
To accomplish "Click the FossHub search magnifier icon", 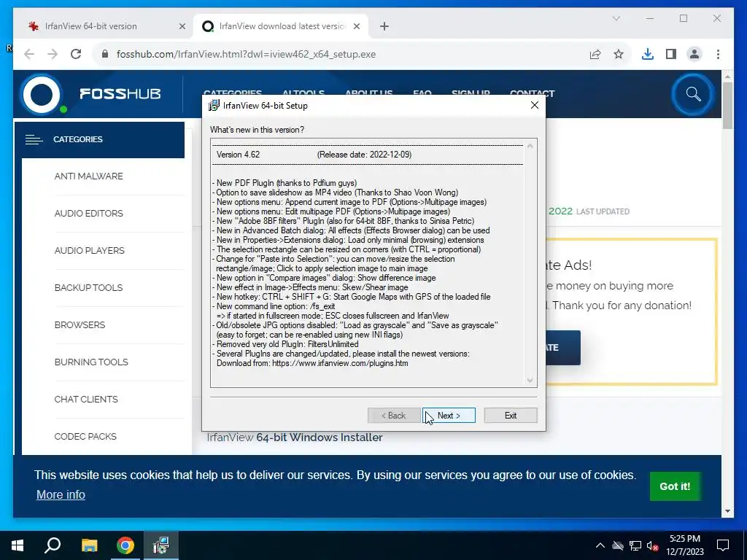I will pyautogui.click(x=693, y=94).
